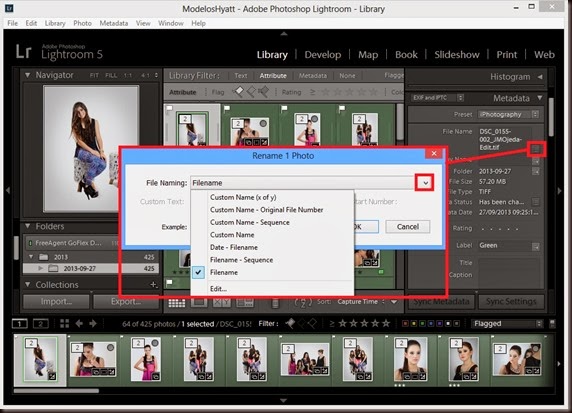
Task: Click the Sync Settings button
Action: [x=511, y=302]
